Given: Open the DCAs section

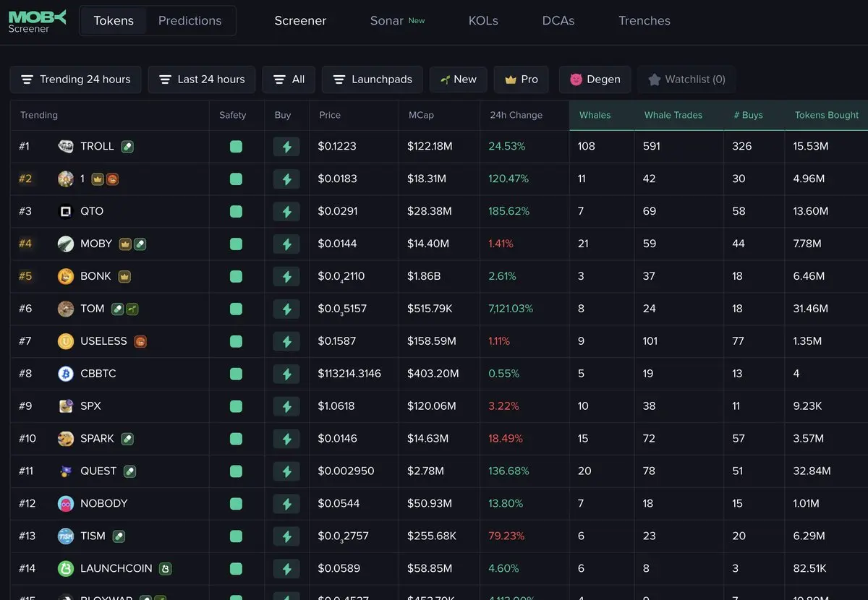Looking at the screenshot, I should click(558, 21).
